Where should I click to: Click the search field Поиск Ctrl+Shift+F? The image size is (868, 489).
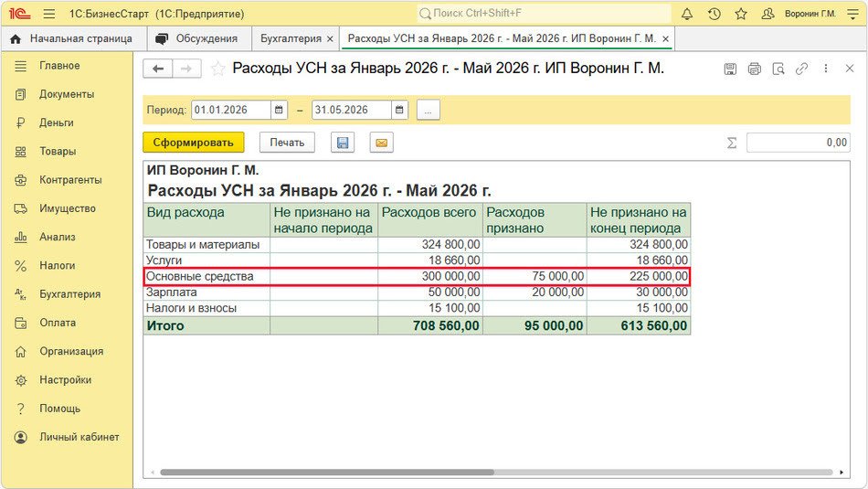pyautogui.click(x=545, y=14)
